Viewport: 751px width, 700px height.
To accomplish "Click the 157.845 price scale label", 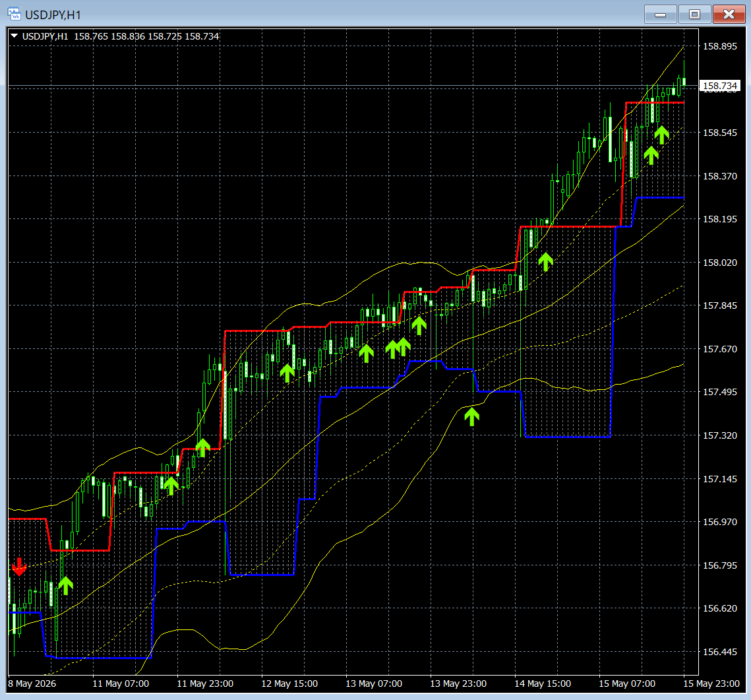I will [x=720, y=305].
